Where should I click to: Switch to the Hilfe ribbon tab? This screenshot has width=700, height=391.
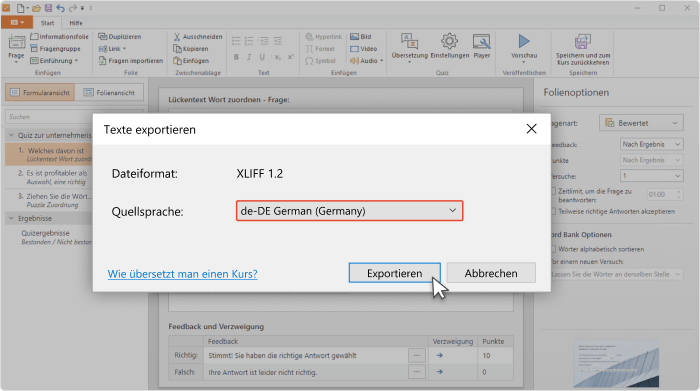pyautogui.click(x=76, y=23)
